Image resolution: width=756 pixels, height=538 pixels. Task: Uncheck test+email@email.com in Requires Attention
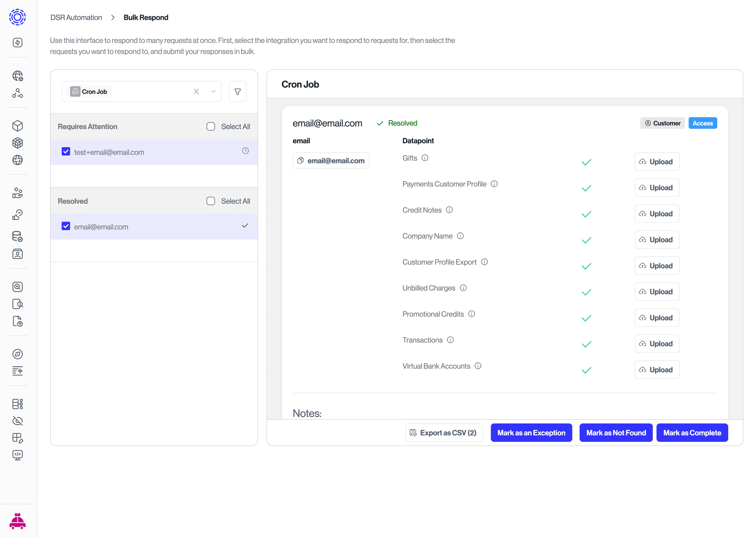pyautogui.click(x=66, y=151)
